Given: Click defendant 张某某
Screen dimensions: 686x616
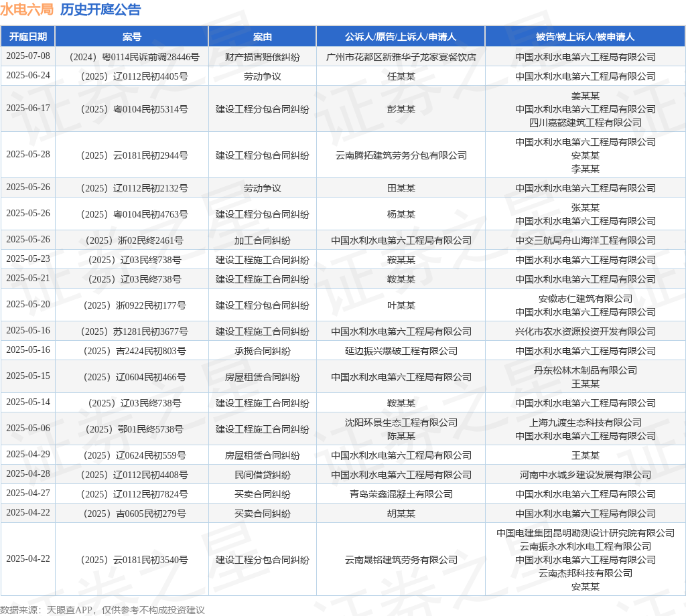Looking at the screenshot, I should [586, 208].
